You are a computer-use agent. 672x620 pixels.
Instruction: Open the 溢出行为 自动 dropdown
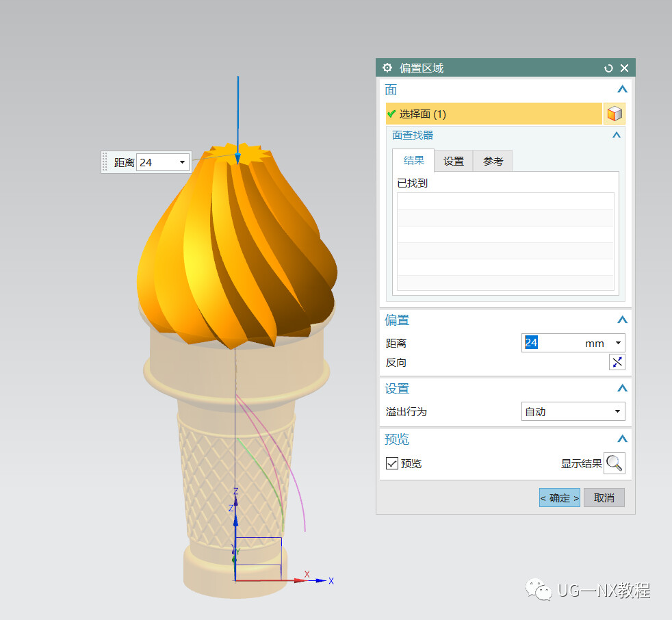573,411
